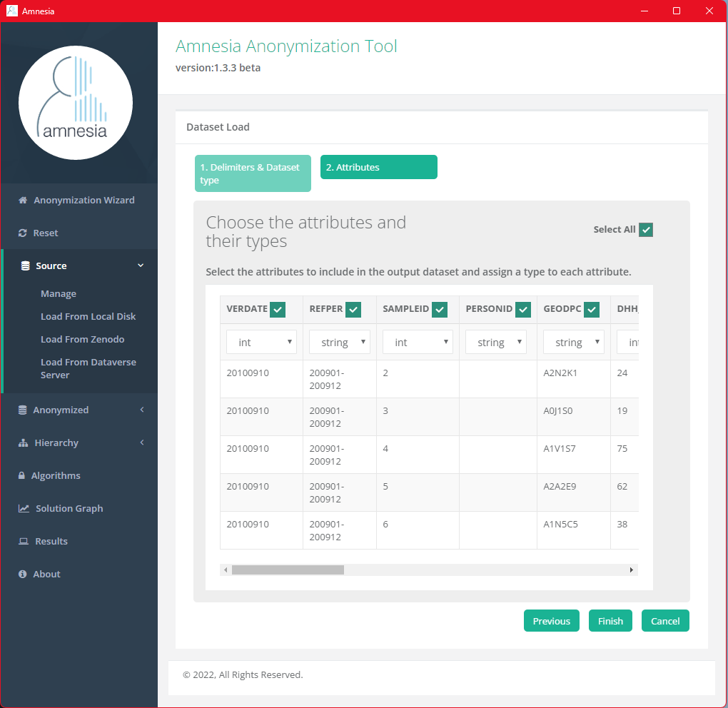Click the database icon beside Source
This screenshot has width=728, height=708.
(x=26, y=265)
